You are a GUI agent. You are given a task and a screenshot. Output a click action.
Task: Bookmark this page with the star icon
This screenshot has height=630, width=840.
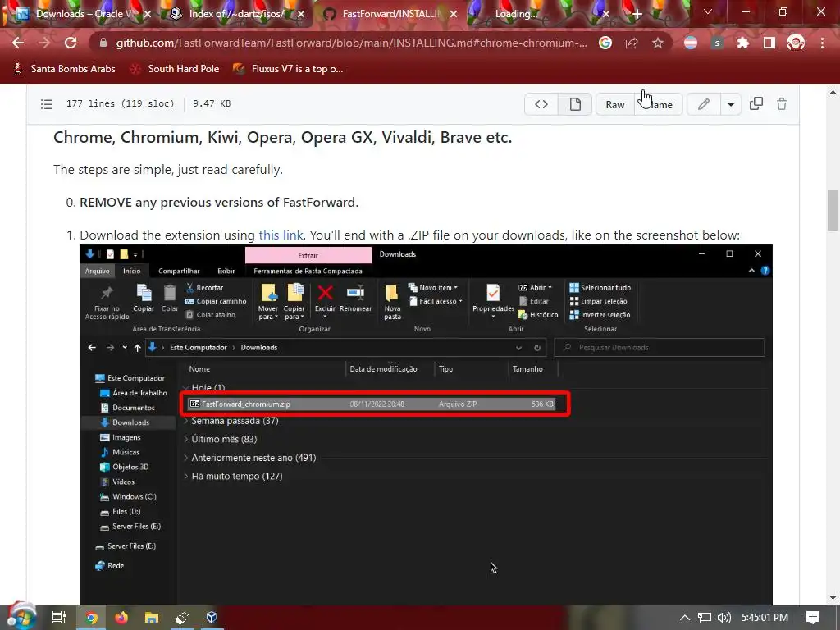(658, 43)
